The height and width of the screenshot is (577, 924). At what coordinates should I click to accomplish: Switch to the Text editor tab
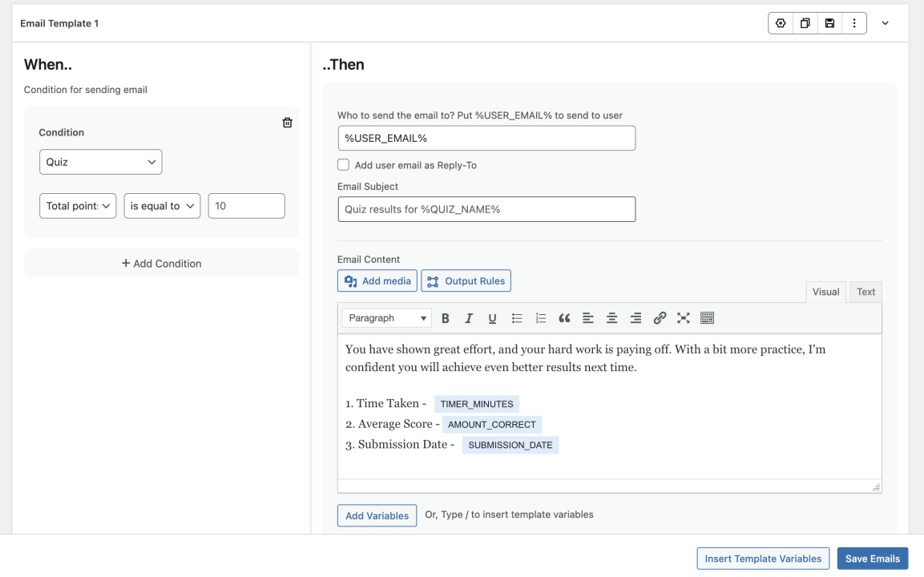865,291
